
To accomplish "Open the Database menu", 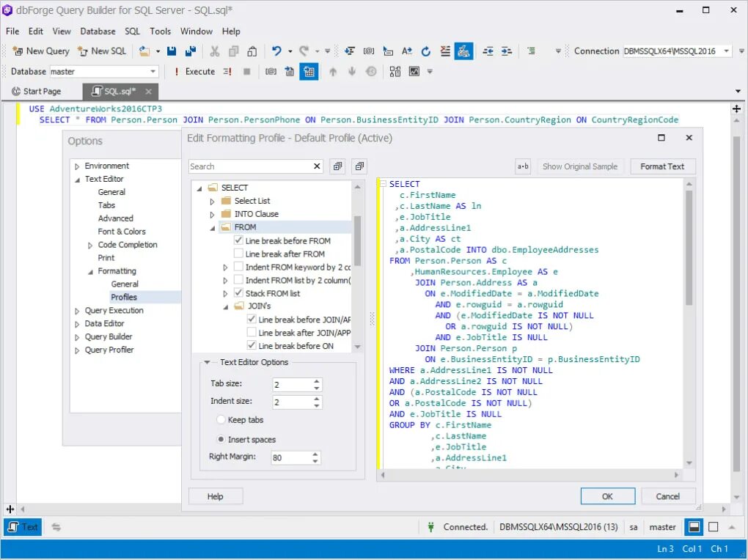I will pos(98,32).
